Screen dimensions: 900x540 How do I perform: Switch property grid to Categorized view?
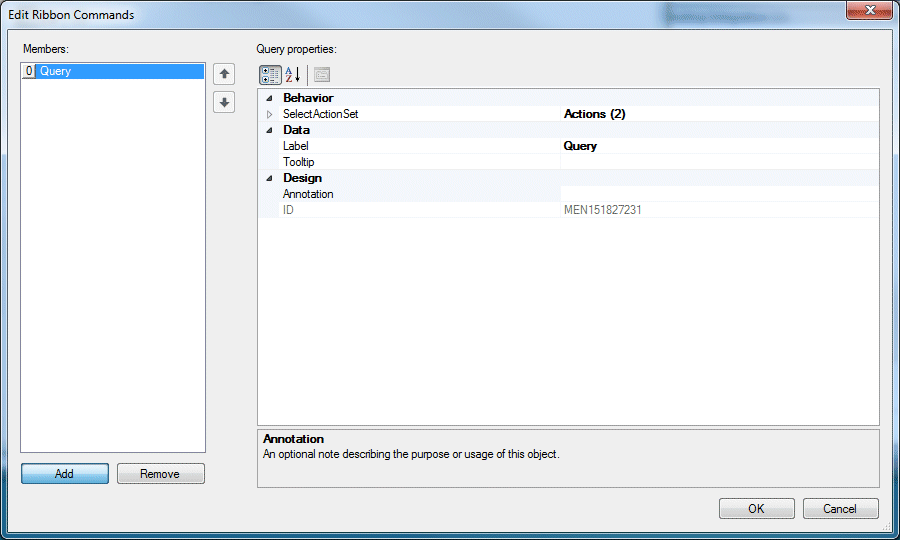coord(270,75)
